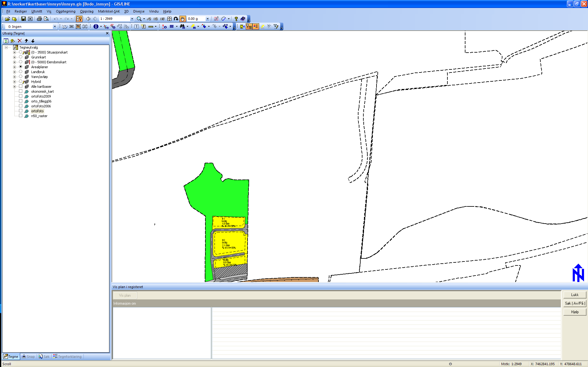Close the Utvalg [Tegne] panel
This screenshot has width=588, height=367.
[x=107, y=33]
